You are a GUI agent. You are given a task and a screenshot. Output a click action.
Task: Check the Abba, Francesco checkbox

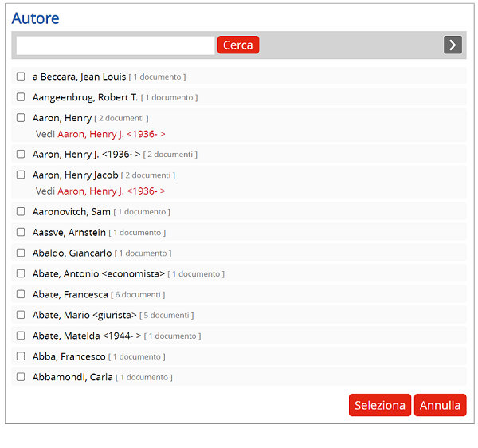coord(21,356)
